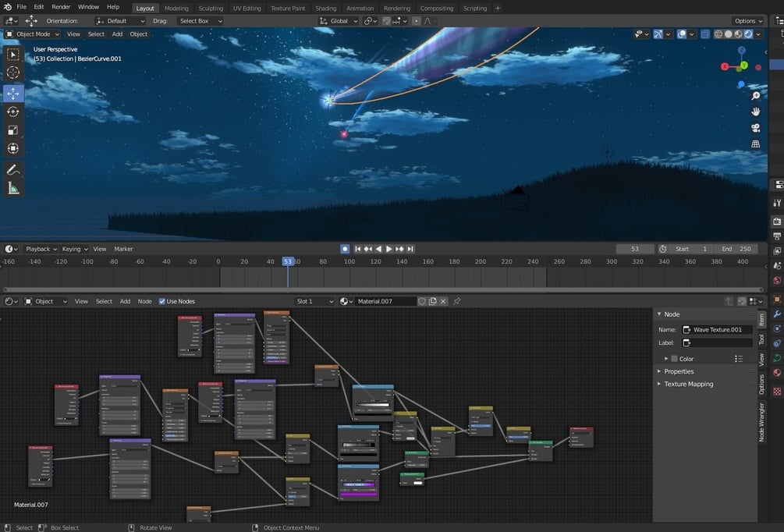The width and height of the screenshot is (784, 532).
Task: Open the Render menu
Action: pos(61,7)
